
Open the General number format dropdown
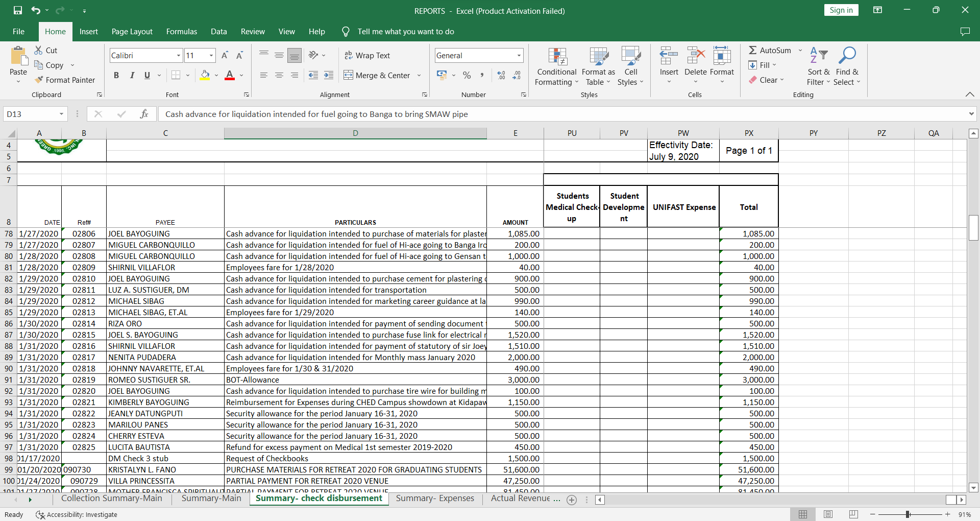click(519, 56)
